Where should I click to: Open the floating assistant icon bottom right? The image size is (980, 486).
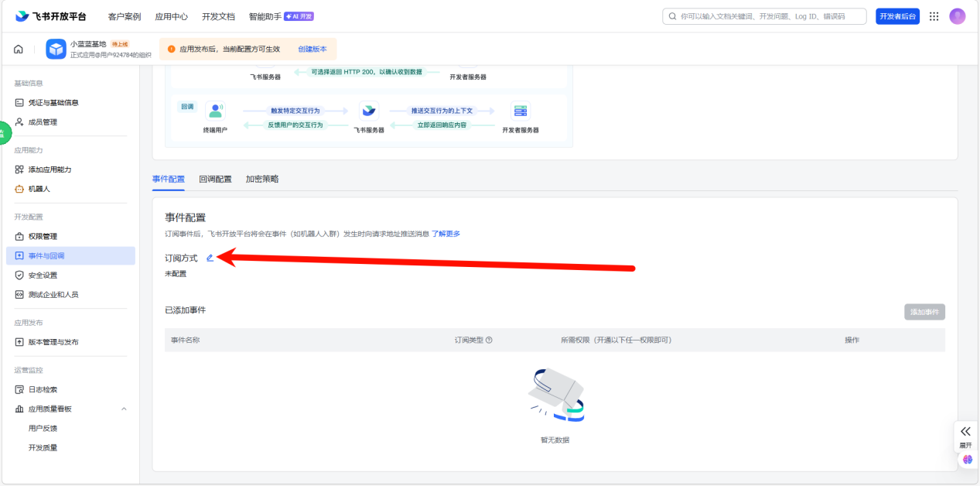tap(966, 459)
